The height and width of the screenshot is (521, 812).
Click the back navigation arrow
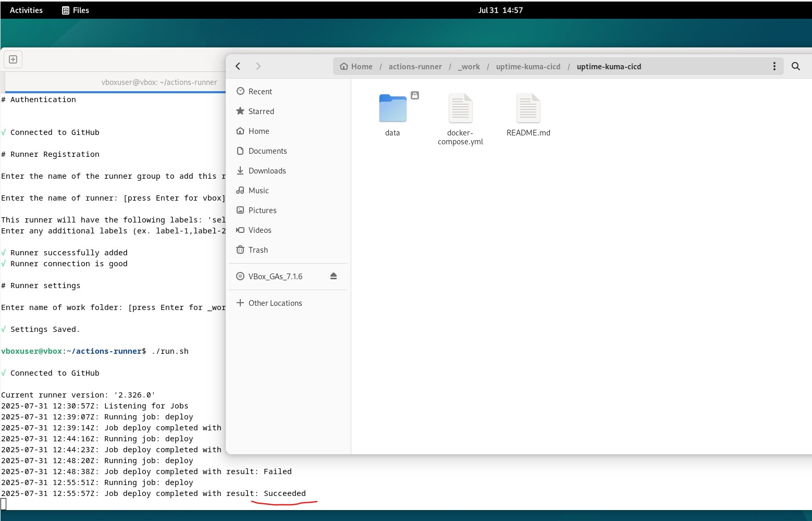[x=238, y=66]
